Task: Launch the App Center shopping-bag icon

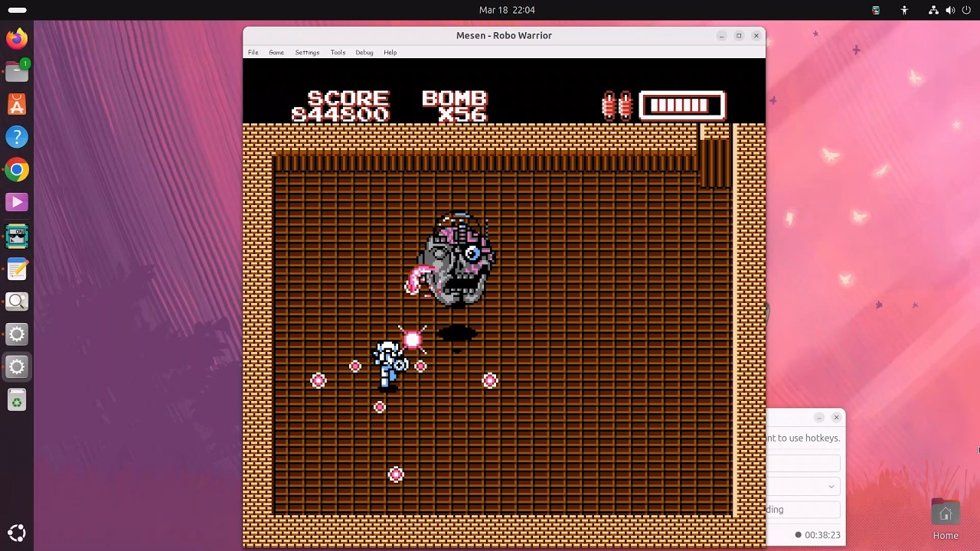Action: click(x=17, y=104)
